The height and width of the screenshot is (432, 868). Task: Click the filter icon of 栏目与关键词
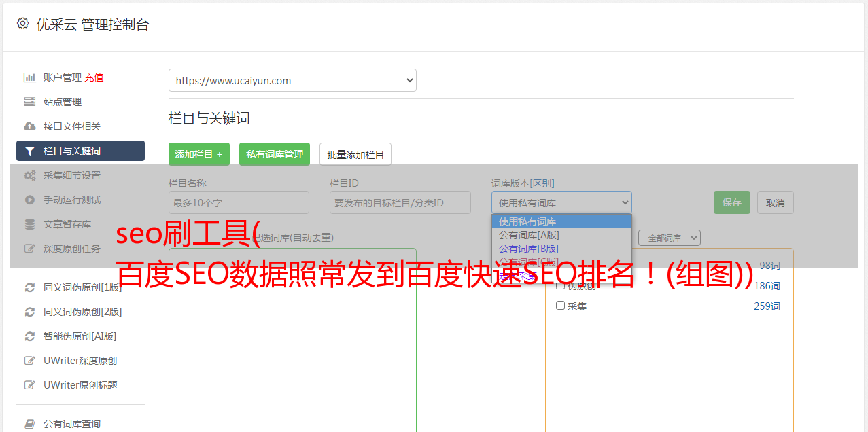coord(29,151)
